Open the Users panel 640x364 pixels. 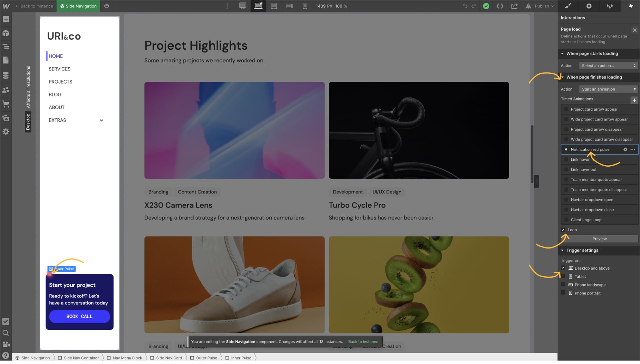6,90
